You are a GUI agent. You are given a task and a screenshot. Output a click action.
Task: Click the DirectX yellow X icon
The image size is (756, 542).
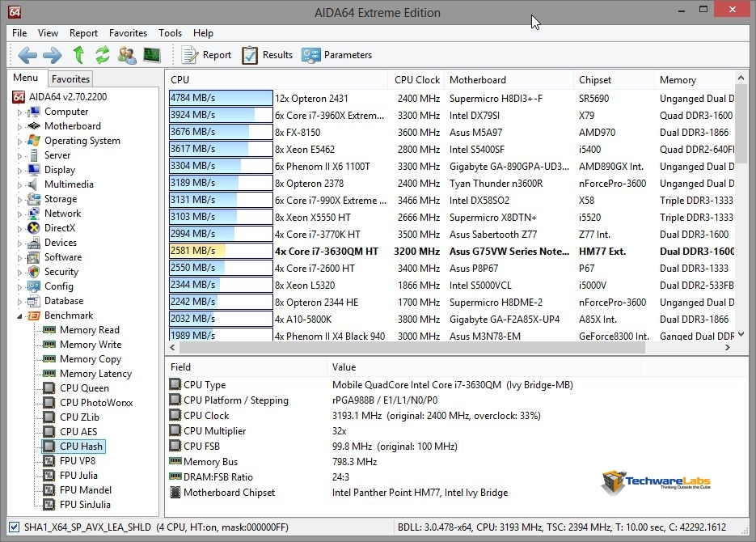point(34,228)
